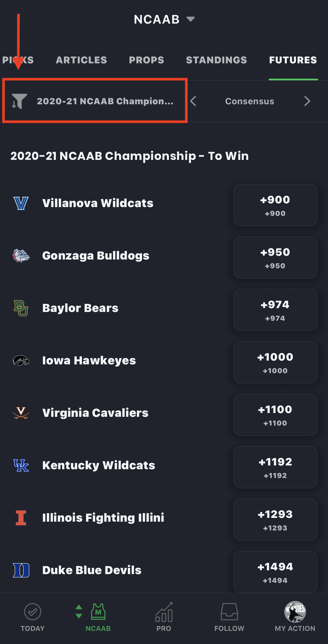Go to previous sportsbook with left chevron
Image resolution: width=328 pixels, height=644 pixels.
(x=193, y=101)
